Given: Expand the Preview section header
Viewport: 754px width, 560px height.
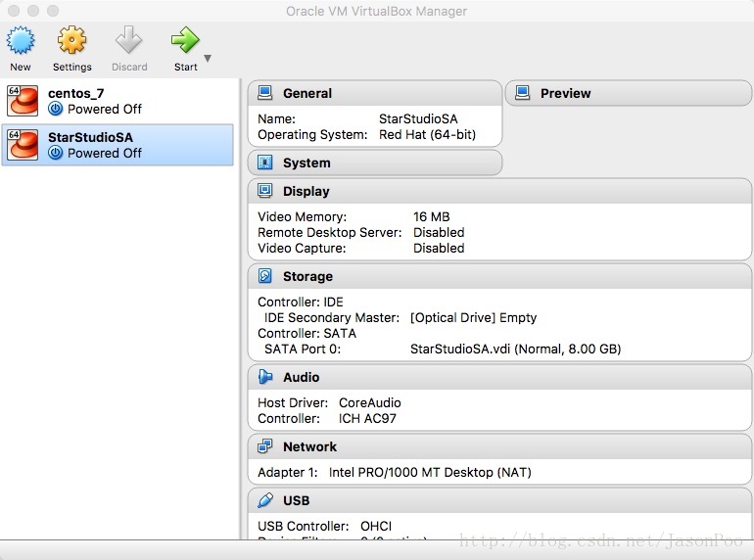Looking at the screenshot, I should (x=629, y=93).
